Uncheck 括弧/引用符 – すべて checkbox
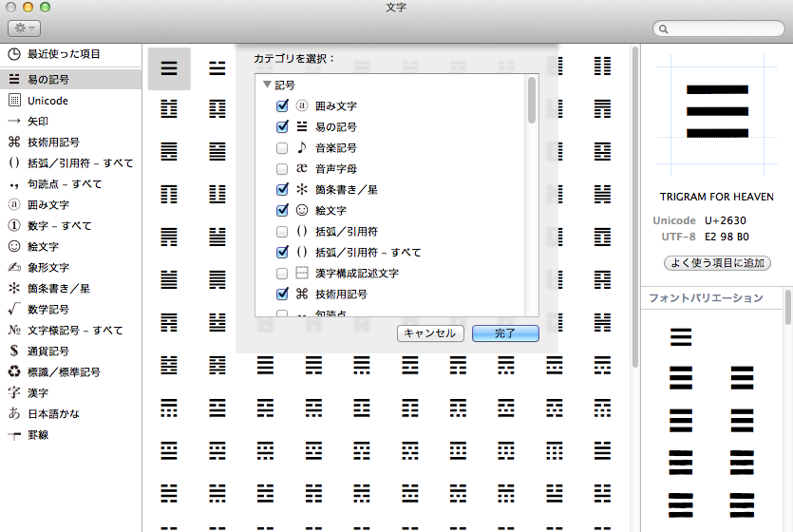This screenshot has height=532, width=793. (x=282, y=252)
